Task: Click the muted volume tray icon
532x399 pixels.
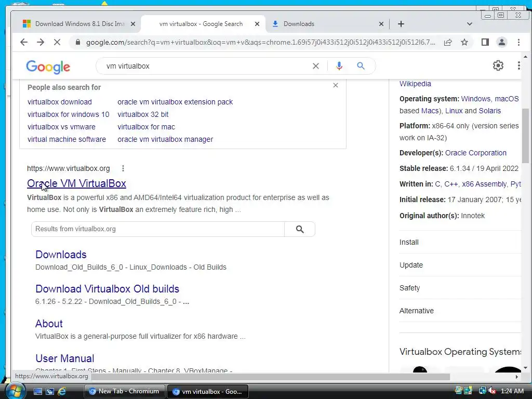Action: point(492,391)
